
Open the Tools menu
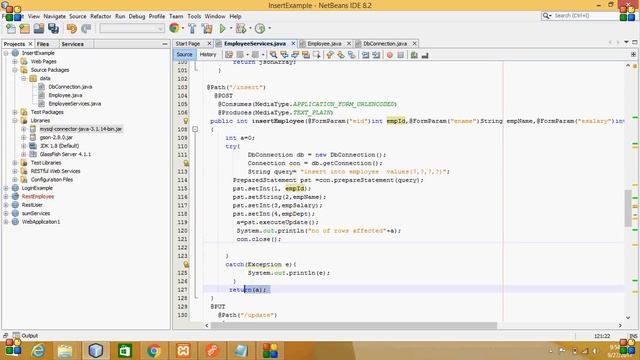[194, 16]
